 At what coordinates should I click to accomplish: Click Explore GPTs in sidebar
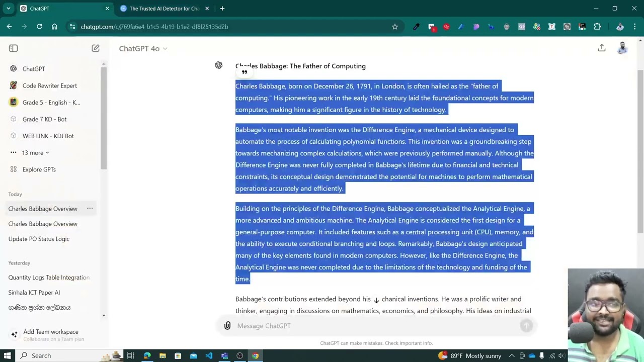(x=39, y=169)
